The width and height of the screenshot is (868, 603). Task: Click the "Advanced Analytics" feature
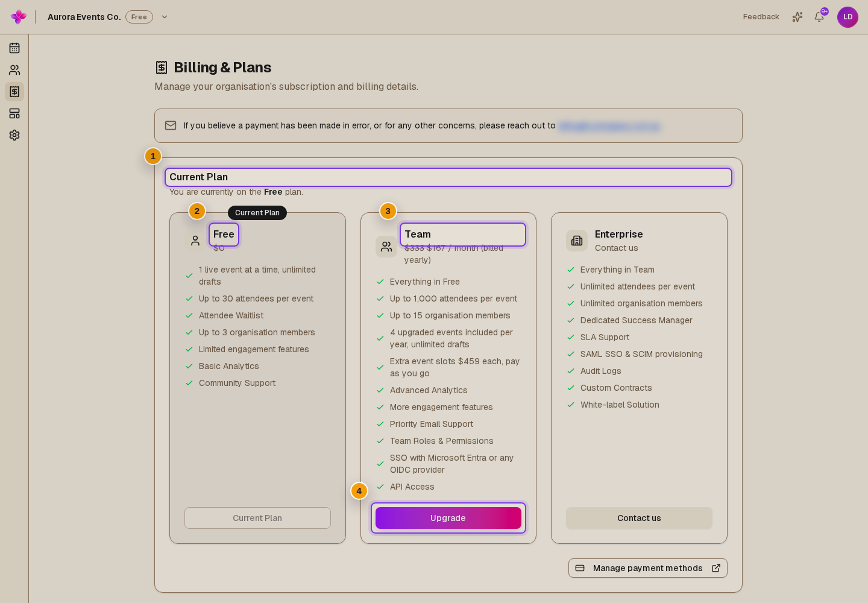[429, 390]
